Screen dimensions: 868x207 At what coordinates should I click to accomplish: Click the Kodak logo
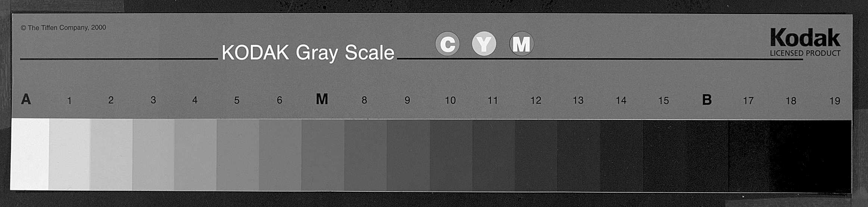[805, 38]
